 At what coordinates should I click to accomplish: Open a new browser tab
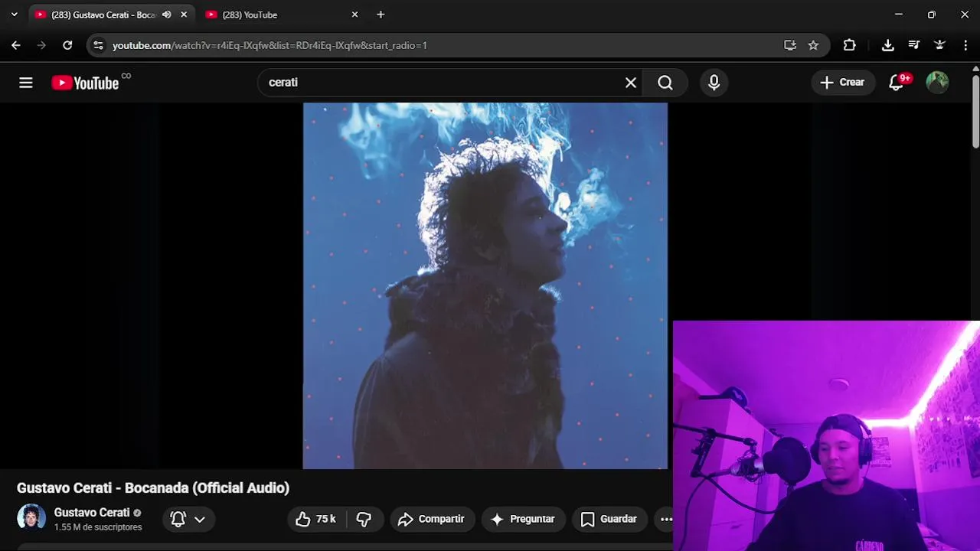coord(381,15)
